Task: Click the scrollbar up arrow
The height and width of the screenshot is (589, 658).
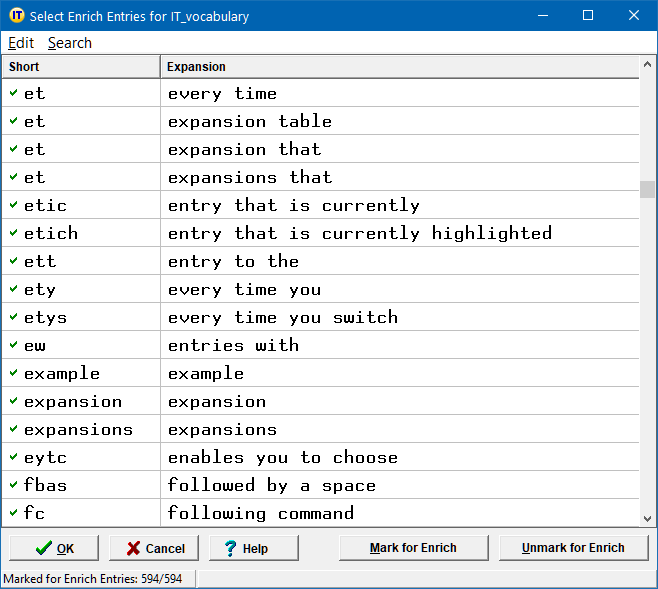Action: tap(648, 67)
